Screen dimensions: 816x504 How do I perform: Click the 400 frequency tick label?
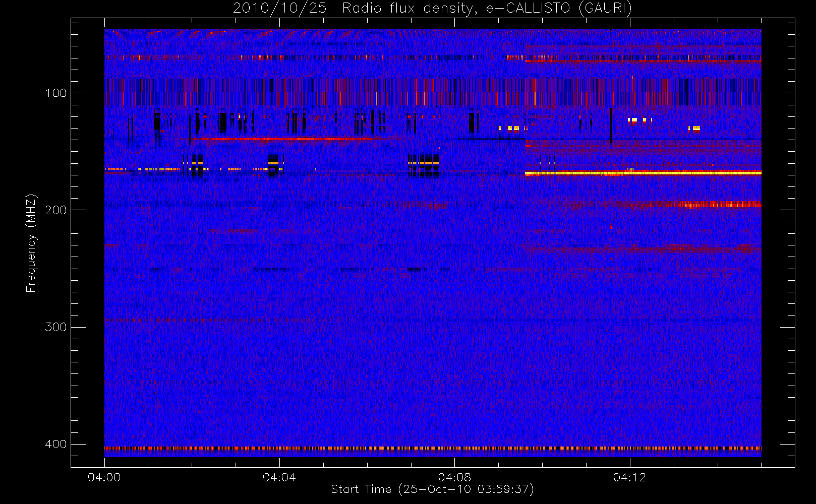point(56,444)
